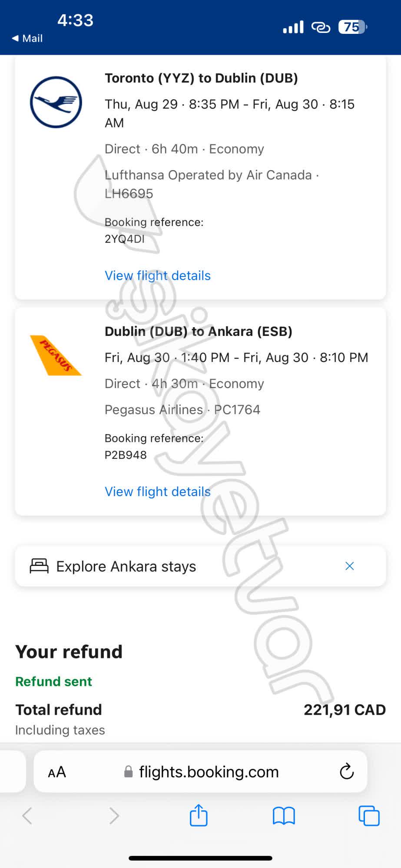
Task: Go back to the previous page
Action: [27, 816]
